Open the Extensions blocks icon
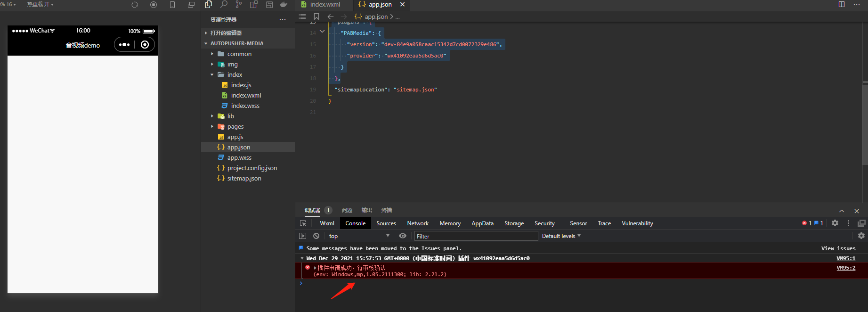 point(254,4)
